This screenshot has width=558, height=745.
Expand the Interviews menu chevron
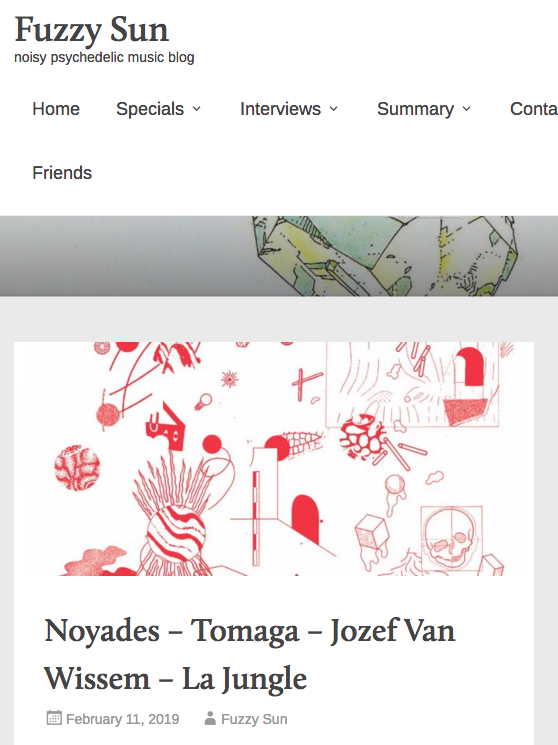click(x=334, y=109)
